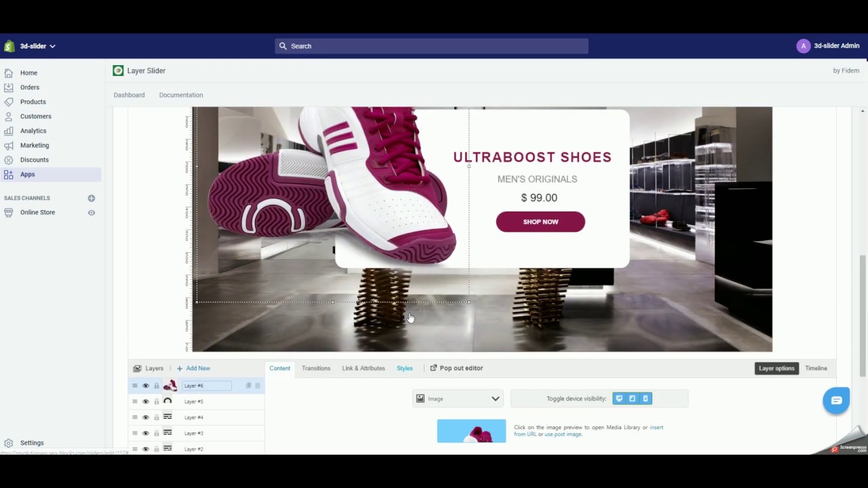The width and height of the screenshot is (868, 488).
Task: Lock Layer #5 padlock toggle
Action: click(157, 401)
